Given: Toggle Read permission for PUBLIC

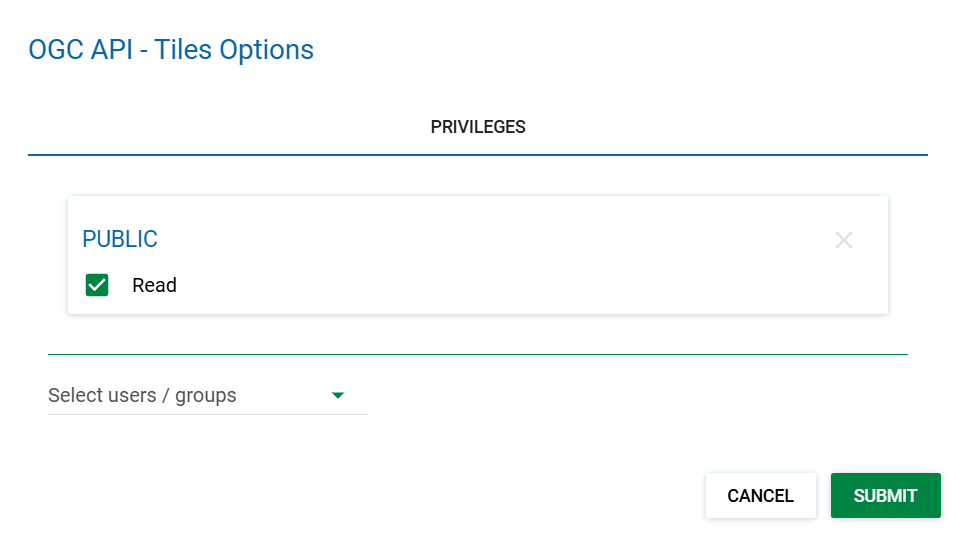Looking at the screenshot, I should [97, 285].
